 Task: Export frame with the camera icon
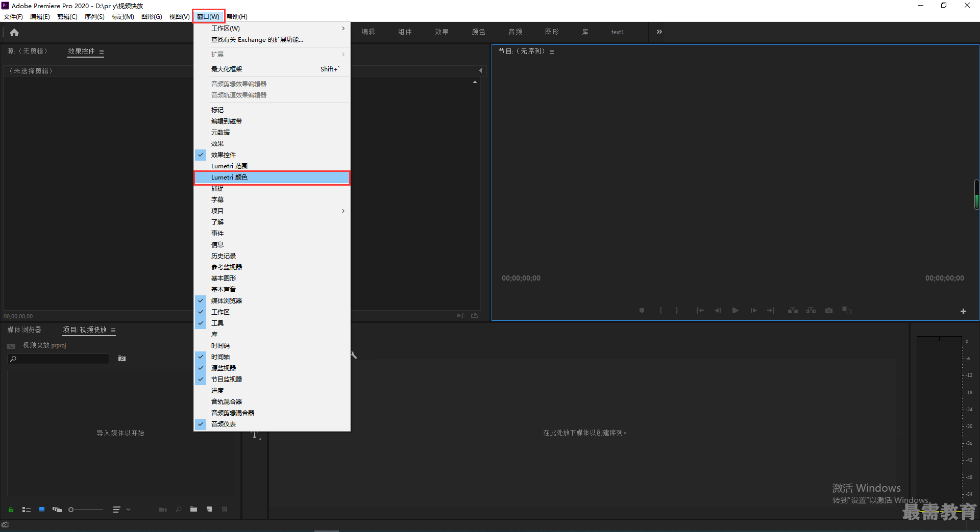829,310
